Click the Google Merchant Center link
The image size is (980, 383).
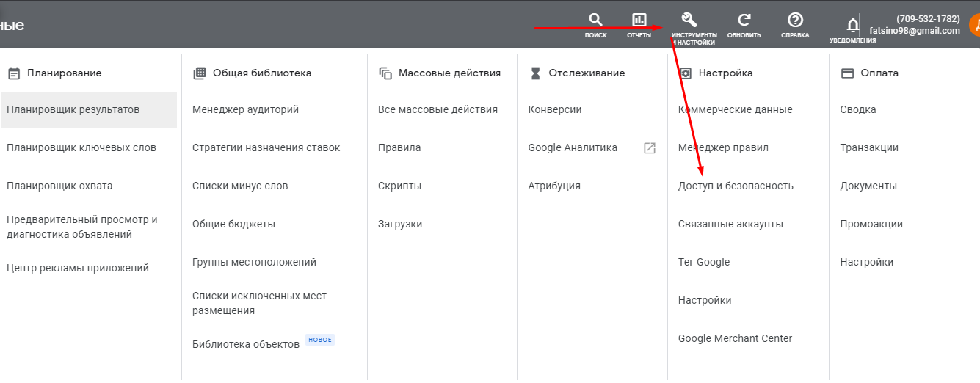coord(735,339)
